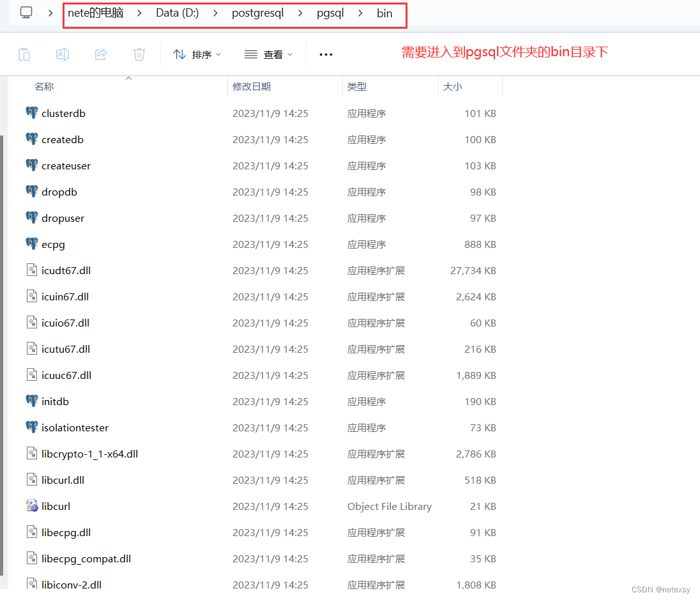Image resolution: width=700 pixels, height=600 pixels.
Task: Expand chevron after computer icon in address bar
Action: coord(50,13)
